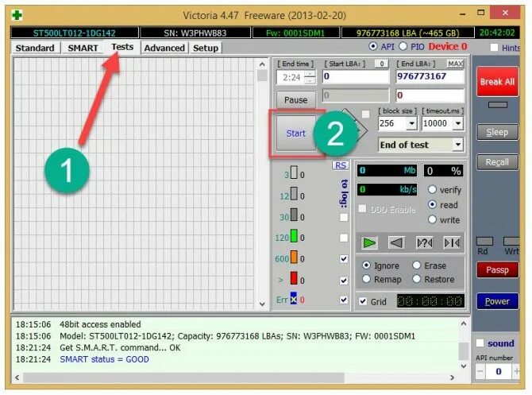
Task: Toggle log checkbox for 30 ms blocks
Action: tap(344, 217)
